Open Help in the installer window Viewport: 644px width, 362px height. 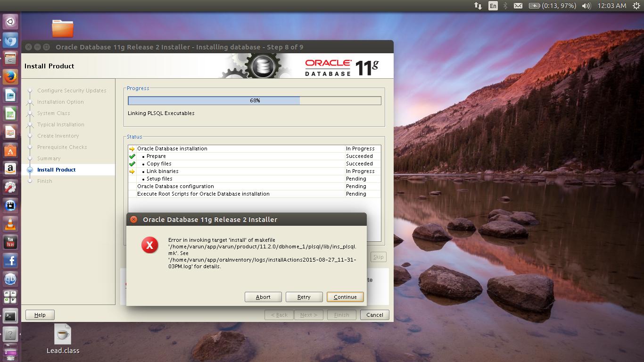point(40,315)
